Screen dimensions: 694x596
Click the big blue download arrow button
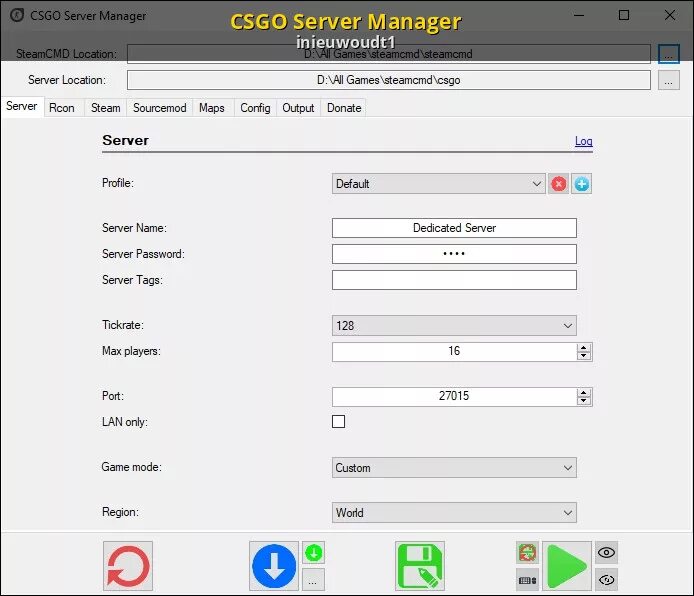[274, 566]
